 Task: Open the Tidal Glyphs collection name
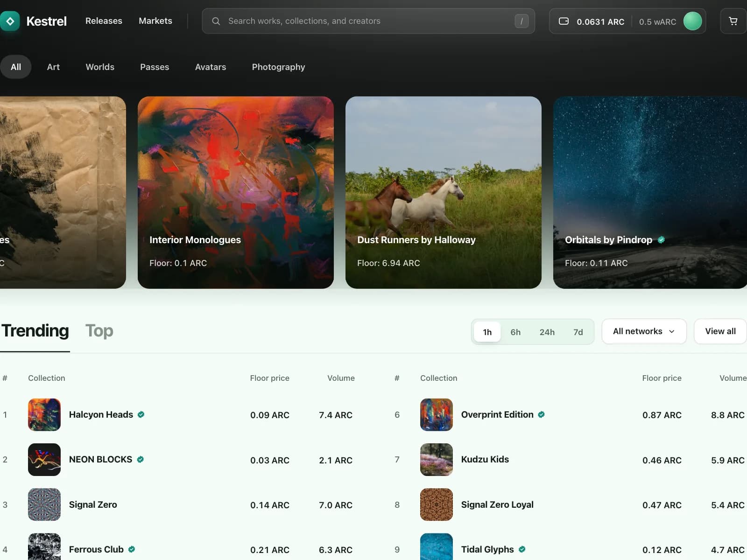487,549
